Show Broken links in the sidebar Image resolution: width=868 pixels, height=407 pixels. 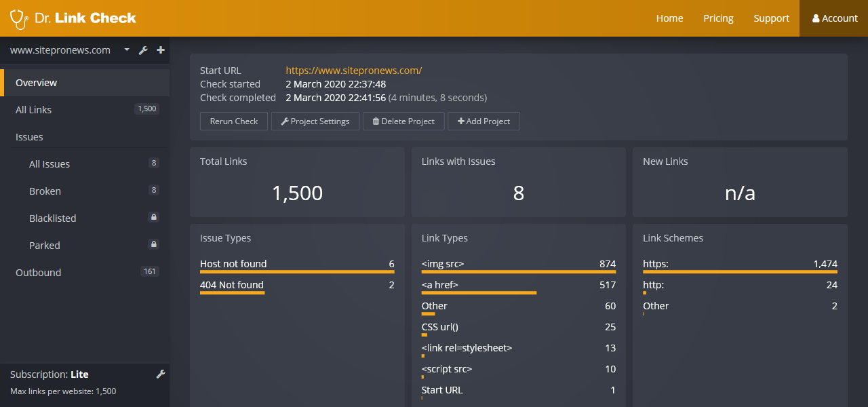coord(85,191)
